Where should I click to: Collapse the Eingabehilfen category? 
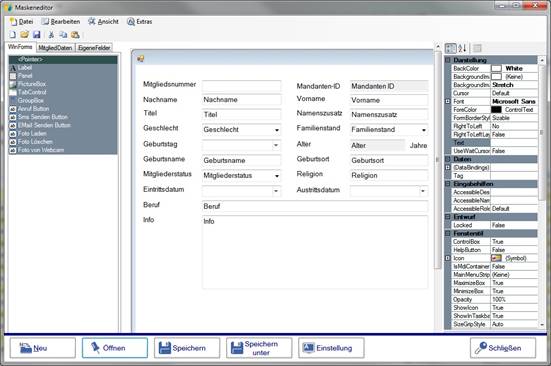click(448, 184)
